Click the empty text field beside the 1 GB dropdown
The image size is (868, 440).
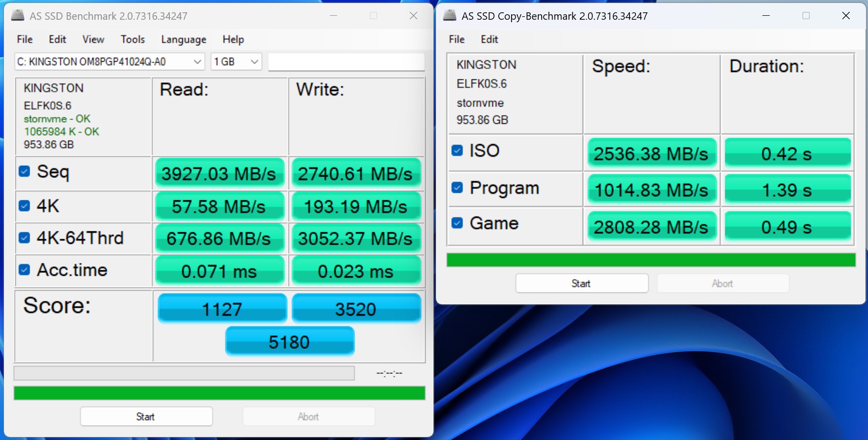pos(346,62)
